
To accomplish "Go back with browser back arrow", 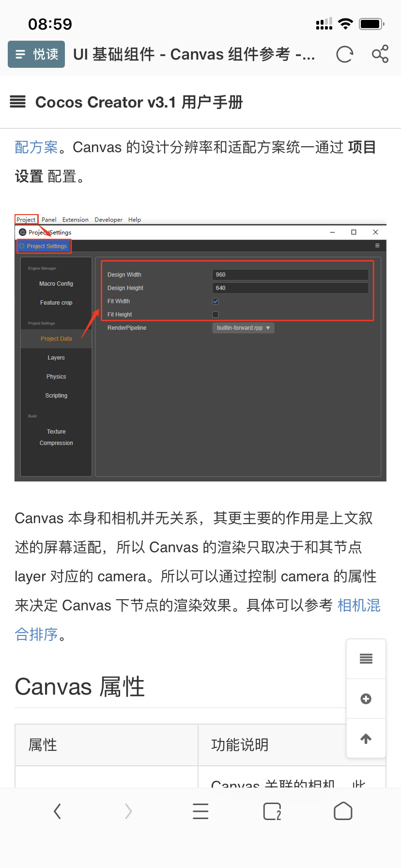I will tap(57, 811).
